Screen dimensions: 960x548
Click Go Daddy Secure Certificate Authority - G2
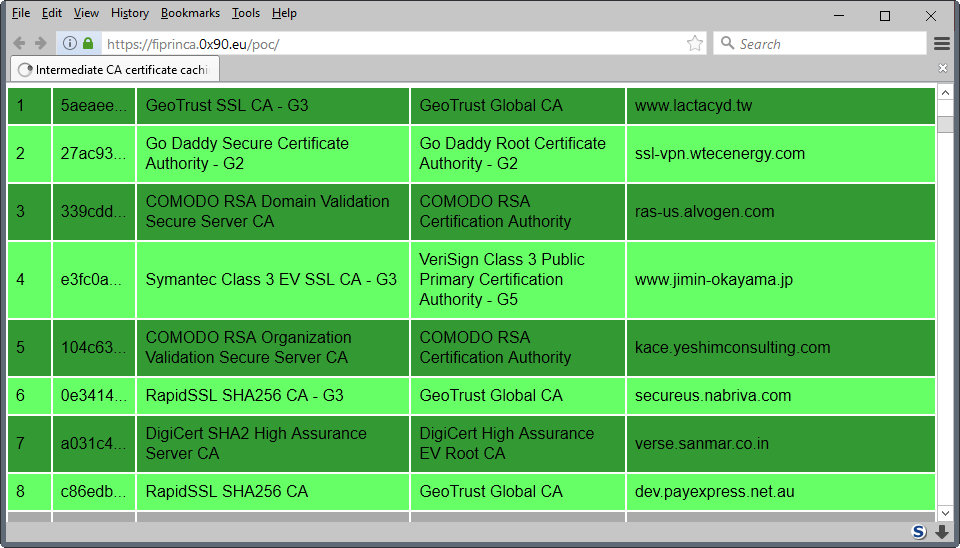click(x=272, y=154)
